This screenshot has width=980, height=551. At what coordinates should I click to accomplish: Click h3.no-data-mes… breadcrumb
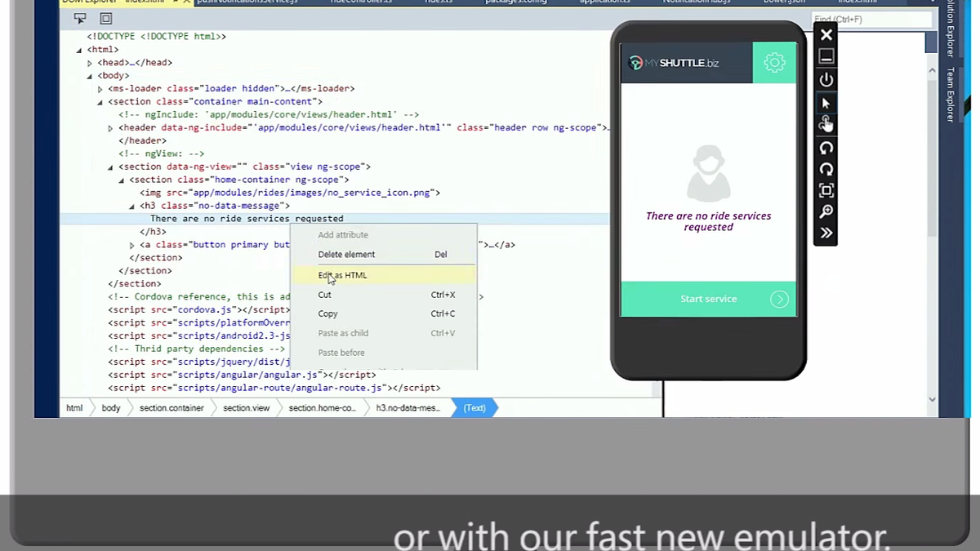coord(408,408)
